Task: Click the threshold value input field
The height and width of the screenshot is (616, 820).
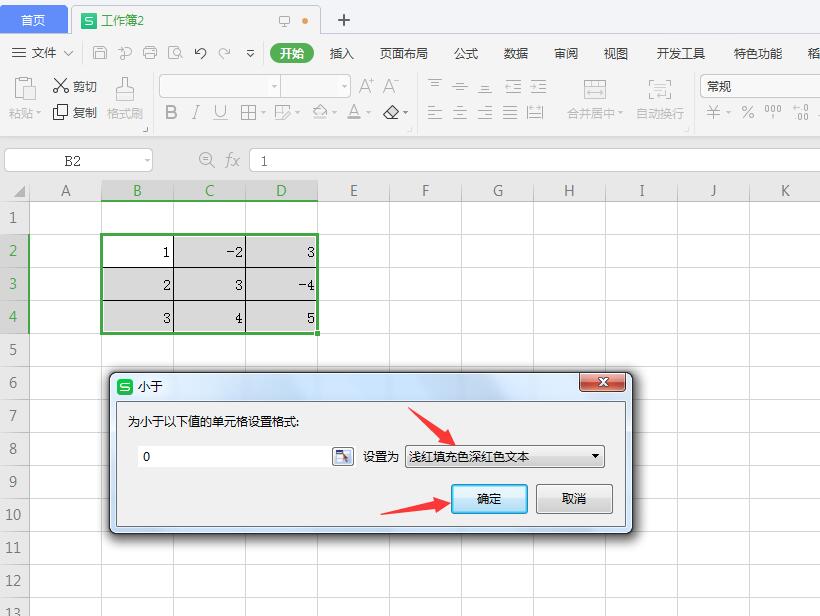Action: click(x=234, y=457)
